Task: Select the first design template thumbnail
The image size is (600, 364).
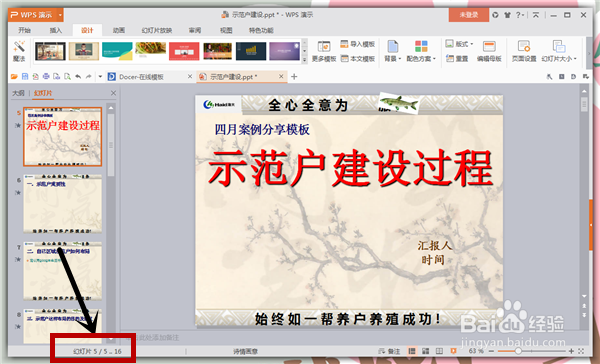Action: 51,51
